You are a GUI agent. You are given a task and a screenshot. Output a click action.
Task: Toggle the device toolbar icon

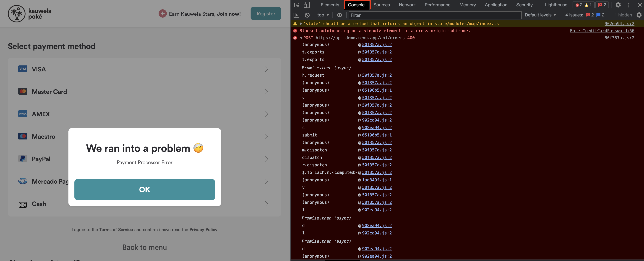coord(307,5)
